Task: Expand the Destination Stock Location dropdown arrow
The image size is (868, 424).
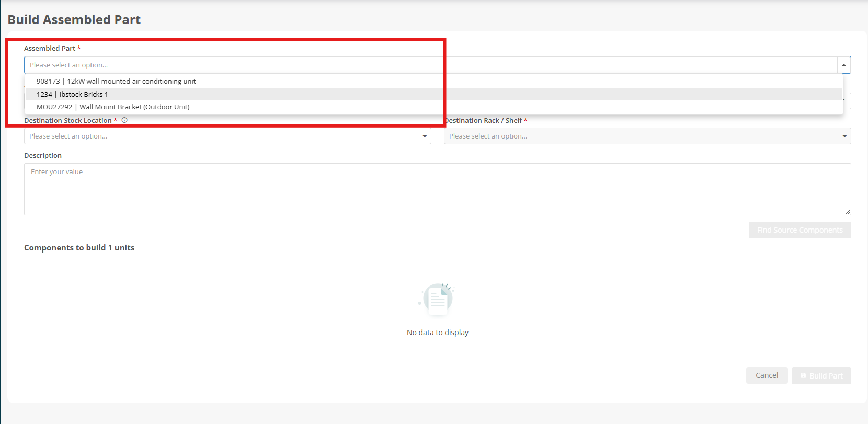Action: tap(425, 136)
